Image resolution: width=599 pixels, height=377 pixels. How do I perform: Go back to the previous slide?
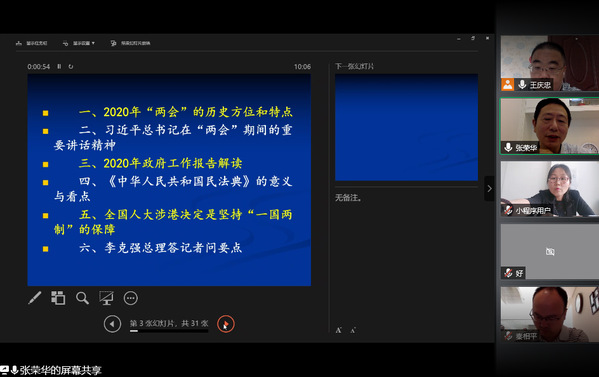click(112, 324)
